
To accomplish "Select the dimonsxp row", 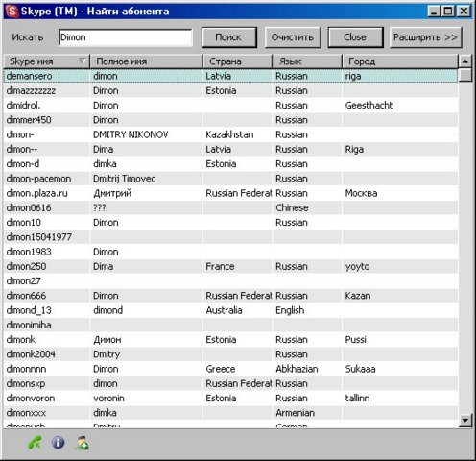I will click(x=230, y=383).
